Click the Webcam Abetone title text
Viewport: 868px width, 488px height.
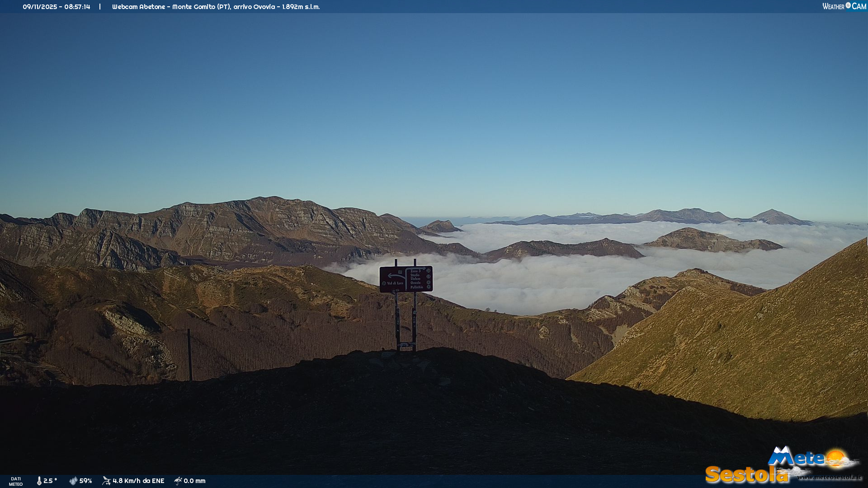138,7
